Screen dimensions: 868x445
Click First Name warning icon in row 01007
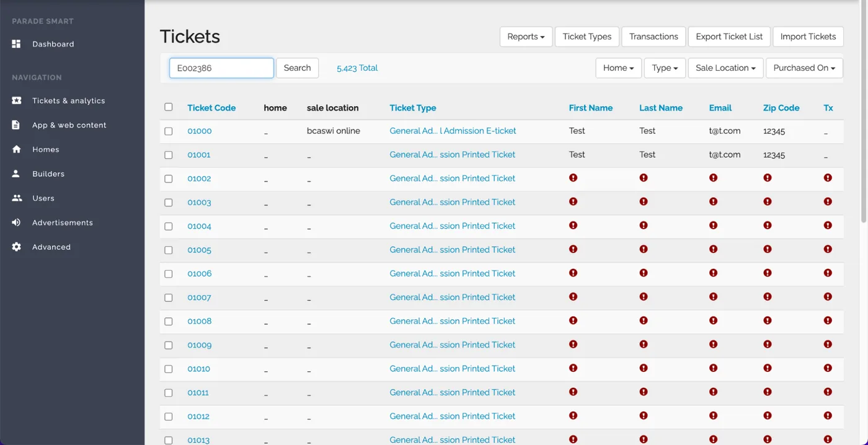(573, 297)
